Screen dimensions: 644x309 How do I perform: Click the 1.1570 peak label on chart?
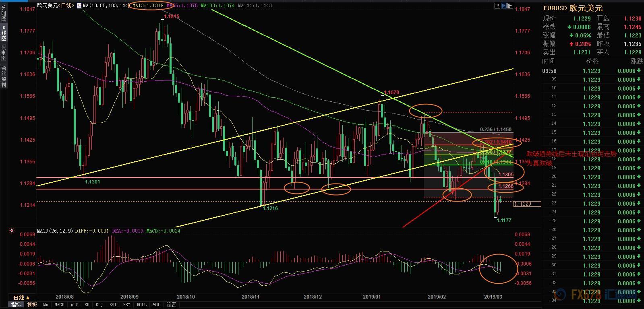click(x=391, y=93)
